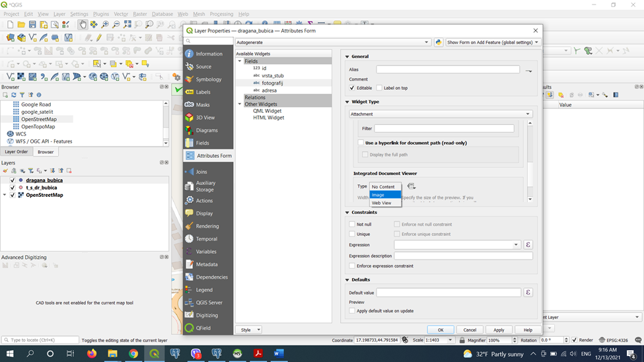Click the Filter input field
Viewport: 644px width, 362px height.
[x=444, y=129]
